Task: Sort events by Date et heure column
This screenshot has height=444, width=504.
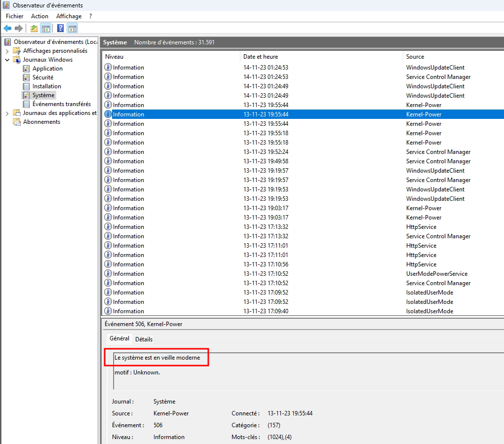Action: click(x=321, y=57)
